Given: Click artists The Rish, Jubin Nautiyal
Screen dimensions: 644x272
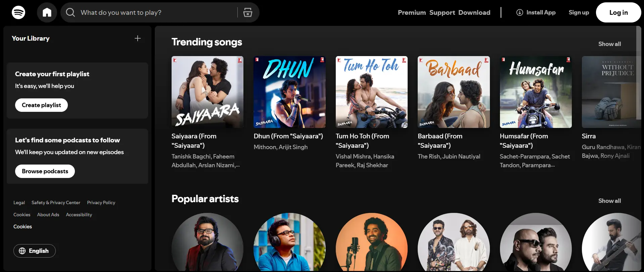Looking at the screenshot, I should (x=449, y=156).
